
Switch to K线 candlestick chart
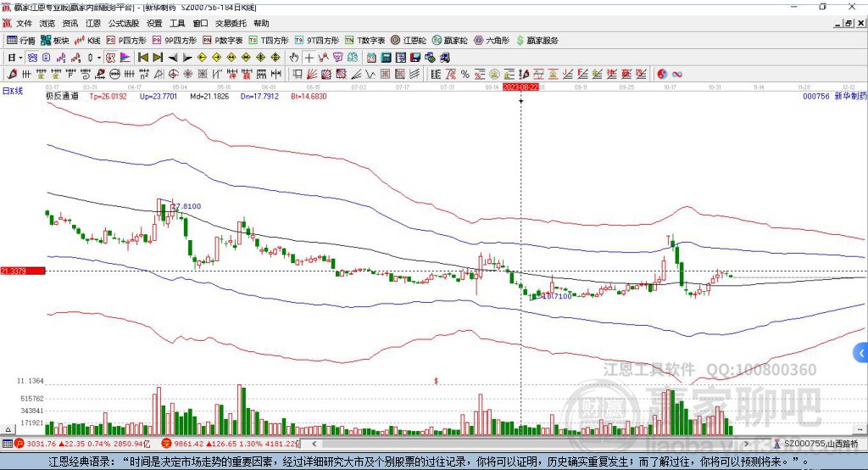tap(87, 41)
